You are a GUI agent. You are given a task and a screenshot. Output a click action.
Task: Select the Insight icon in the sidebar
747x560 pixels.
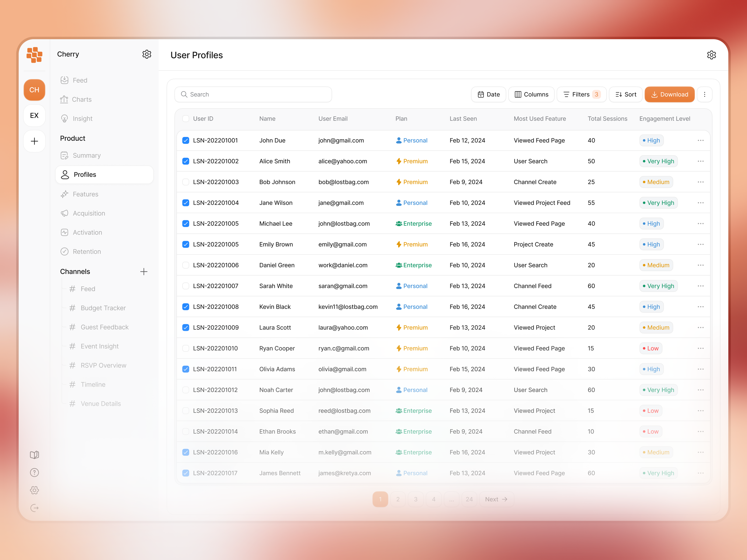coord(64,118)
